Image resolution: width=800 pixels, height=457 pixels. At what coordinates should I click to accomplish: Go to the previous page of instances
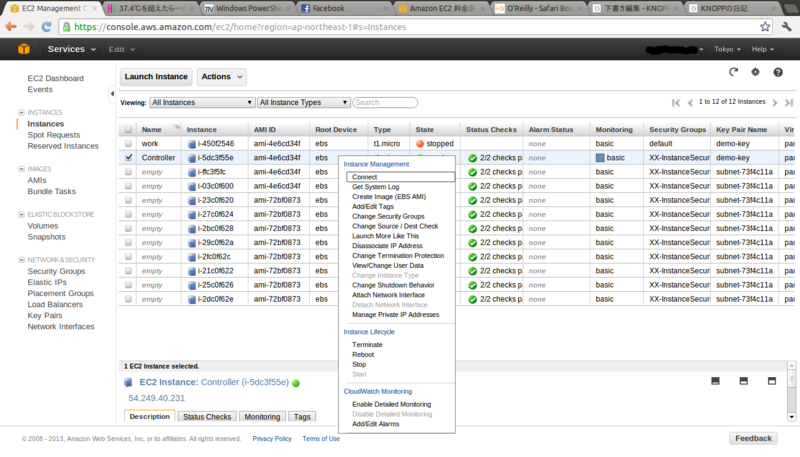point(690,103)
